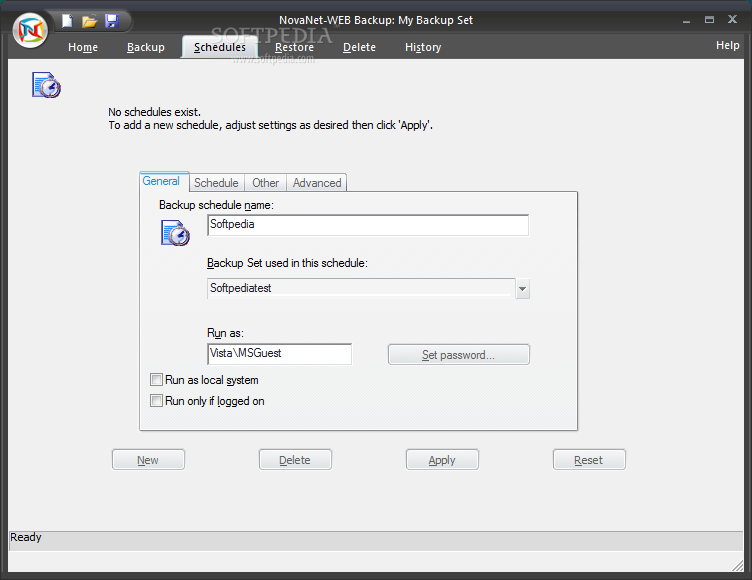Close the NovaNet-WEB Backup window
The height and width of the screenshot is (580, 752).
pyautogui.click(x=732, y=19)
